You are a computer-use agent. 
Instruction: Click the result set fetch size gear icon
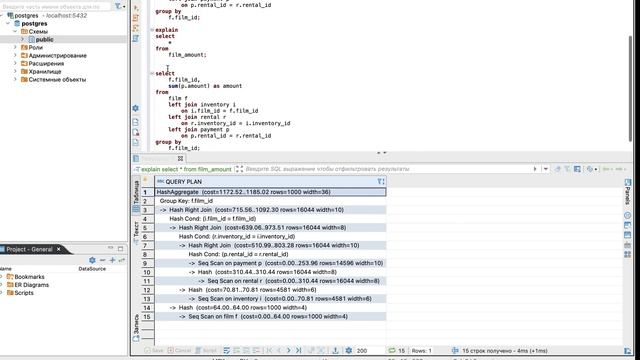pyautogui.click(x=349, y=350)
